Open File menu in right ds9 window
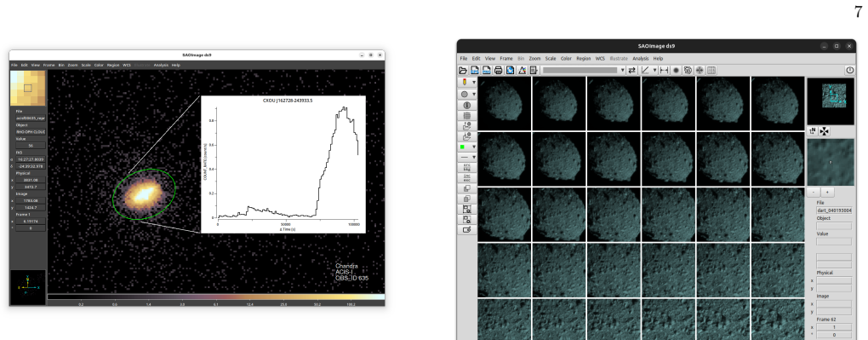 click(463, 58)
